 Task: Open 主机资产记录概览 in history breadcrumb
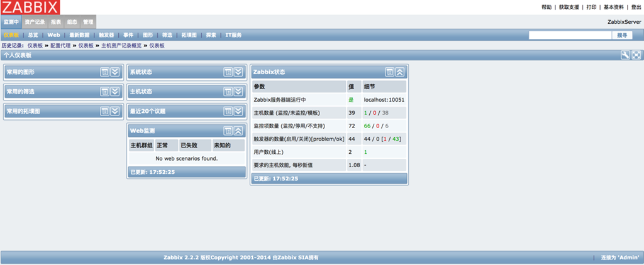121,46
